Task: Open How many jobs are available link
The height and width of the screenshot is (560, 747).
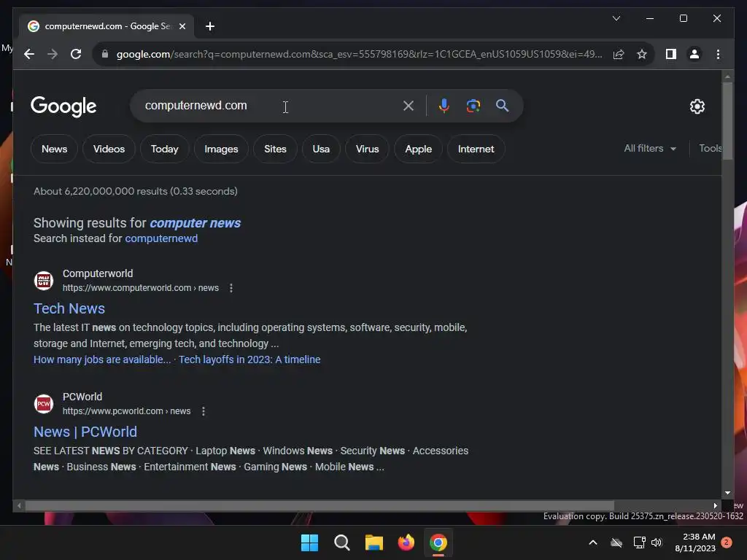Action: point(102,359)
